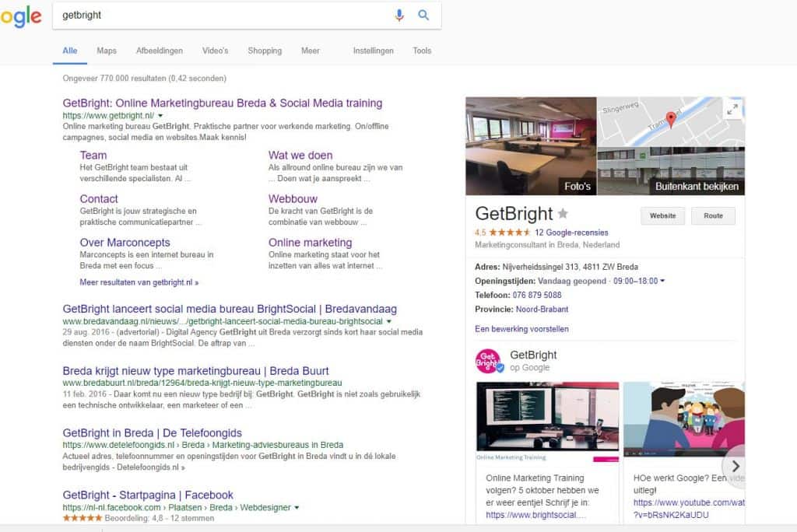Click the next arrow on the image carousel
Image resolution: width=797 pixels, height=532 pixels.
click(735, 466)
